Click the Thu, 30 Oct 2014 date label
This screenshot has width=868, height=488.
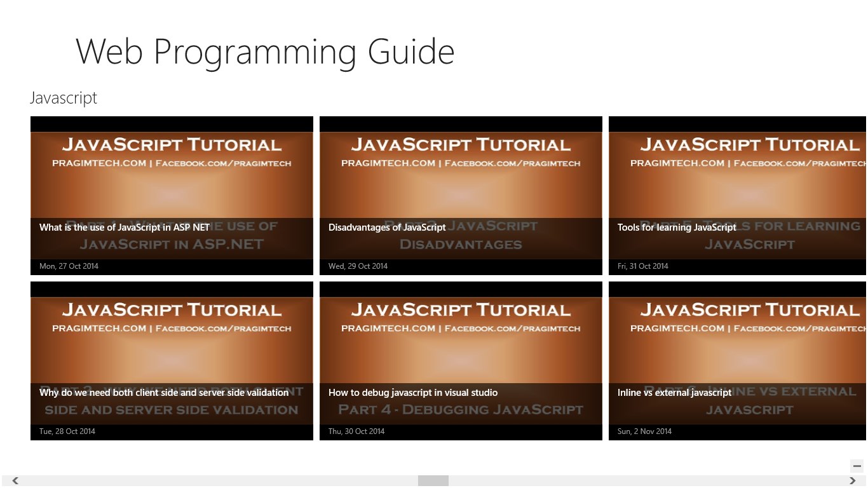(x=356, y=431)
